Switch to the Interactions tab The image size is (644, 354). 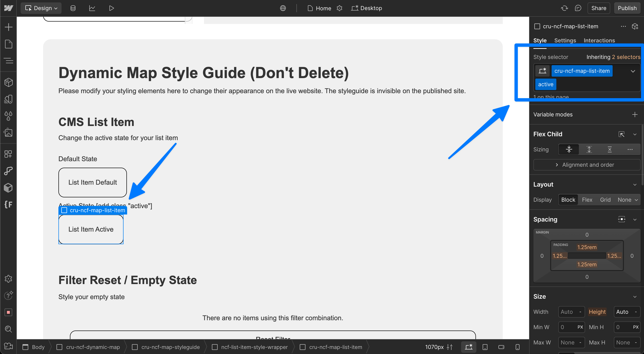[x=599, y=40]
